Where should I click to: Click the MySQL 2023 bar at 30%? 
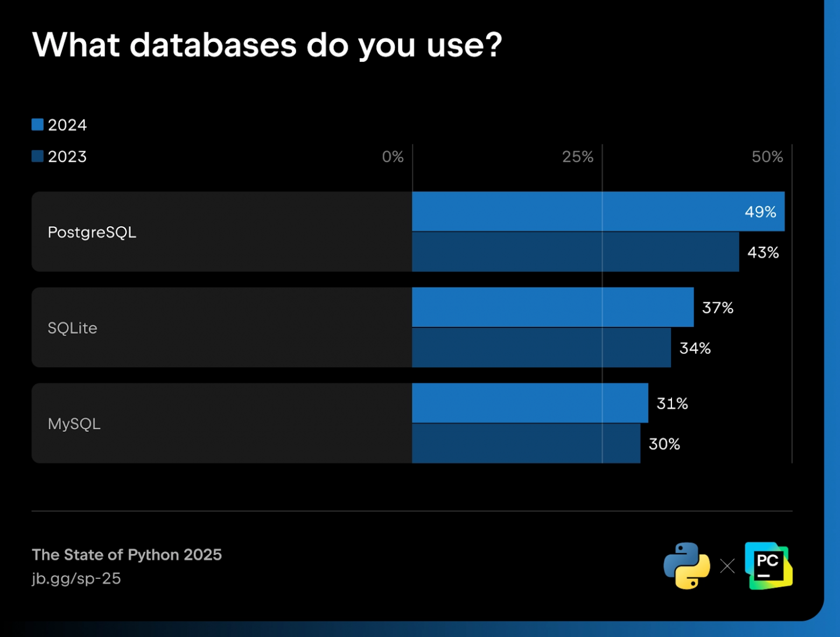click(526, 444)
